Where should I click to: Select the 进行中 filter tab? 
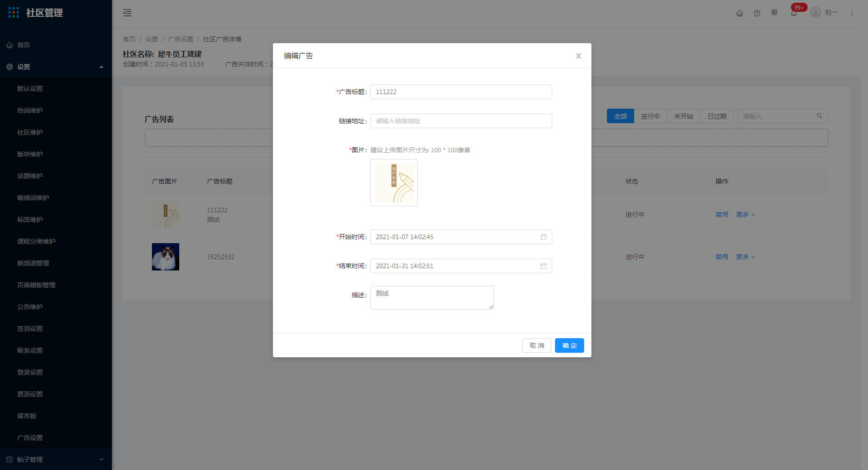(x=651, y=116)
